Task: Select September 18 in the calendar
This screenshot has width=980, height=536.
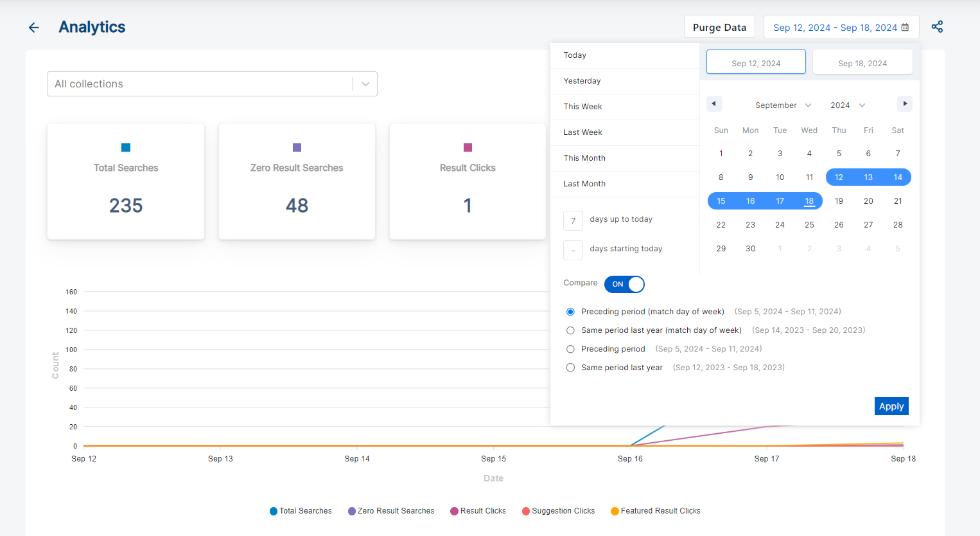Action: pos(809,201)
